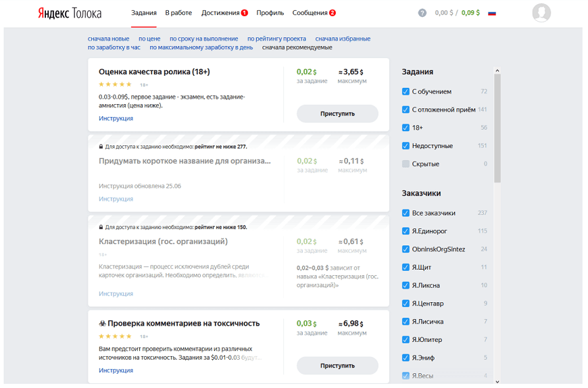Screen dimensions: 588x388
Task: Uncheck С отложенной приёмкой filter
Action: click(406, 110)
